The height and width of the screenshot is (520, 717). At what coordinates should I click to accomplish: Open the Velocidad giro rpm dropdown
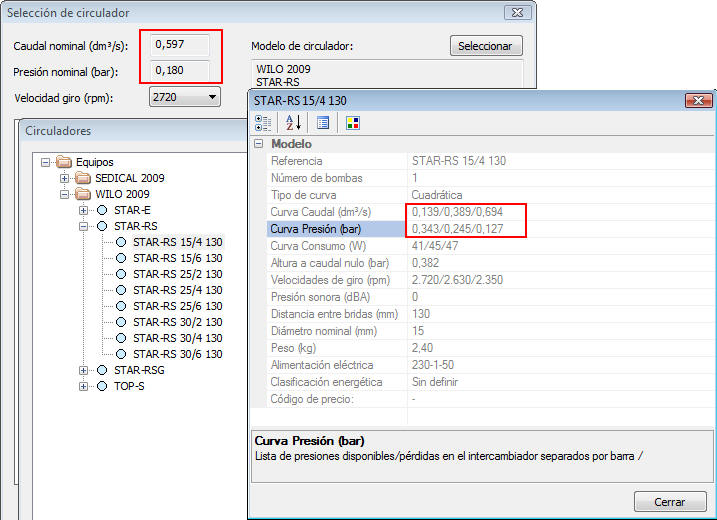click(x=185, y=97)
